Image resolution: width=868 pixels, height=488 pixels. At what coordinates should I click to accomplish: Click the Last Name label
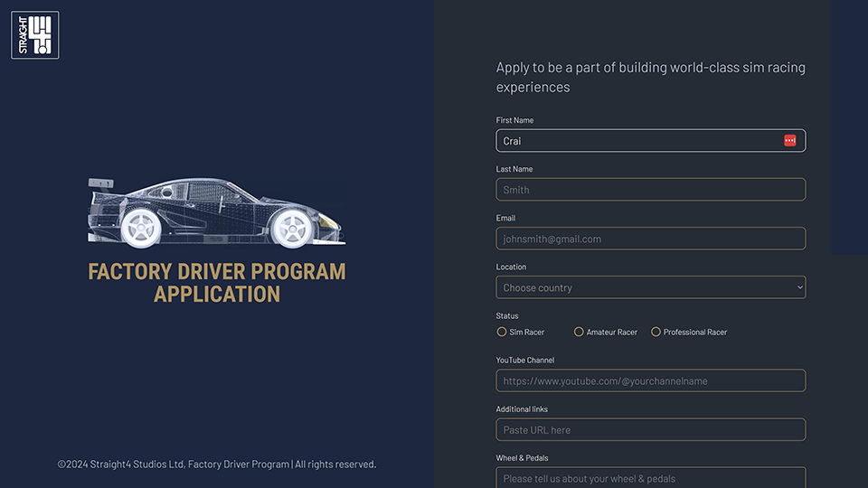(514, 169)
